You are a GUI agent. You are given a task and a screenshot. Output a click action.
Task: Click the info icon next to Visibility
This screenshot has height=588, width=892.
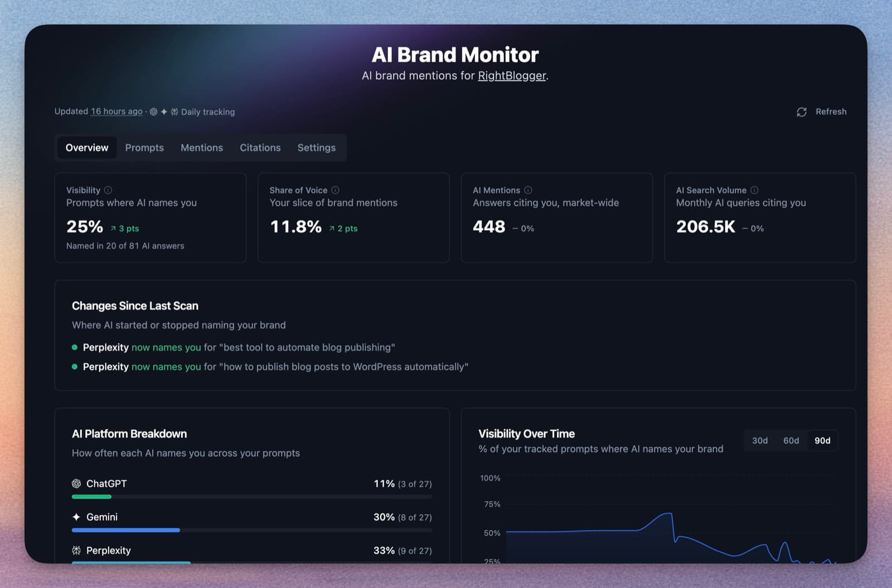pyautogui.click(x=108, y=190)
